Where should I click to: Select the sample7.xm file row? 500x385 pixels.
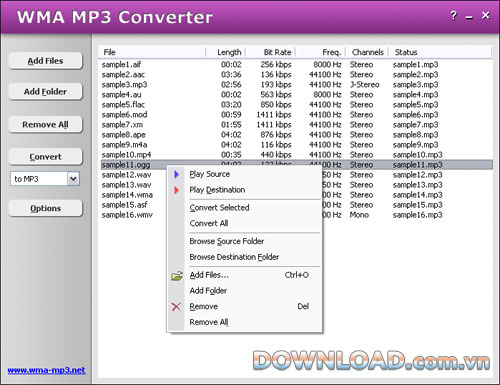pos(296,125)
